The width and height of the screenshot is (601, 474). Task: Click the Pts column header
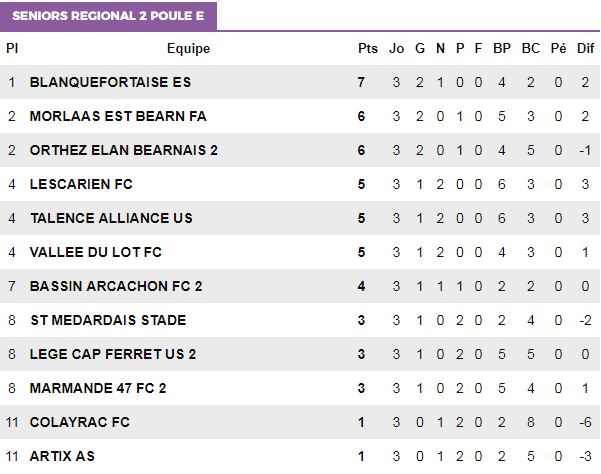(368, 49)
